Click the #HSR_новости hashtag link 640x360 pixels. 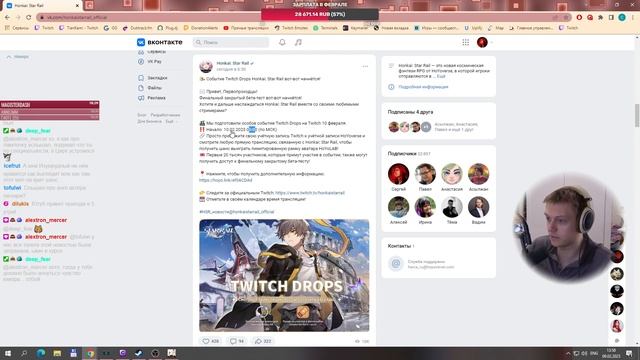(x=237, y=212)
